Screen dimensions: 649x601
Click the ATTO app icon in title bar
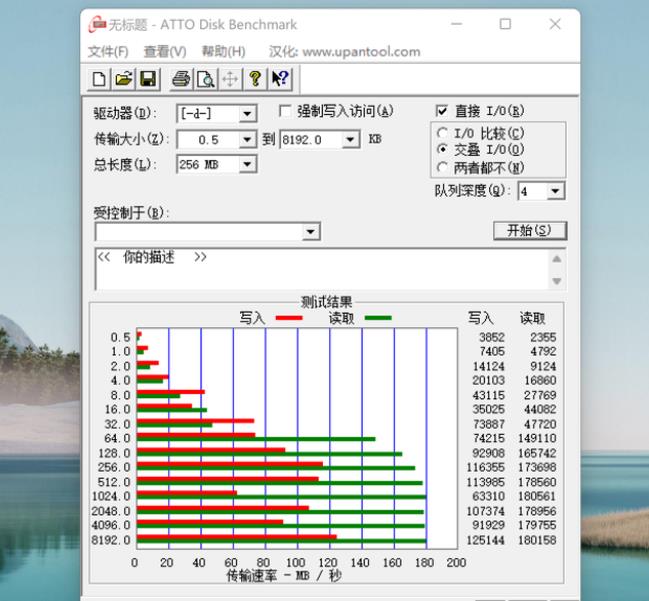(x=97, y=24)
